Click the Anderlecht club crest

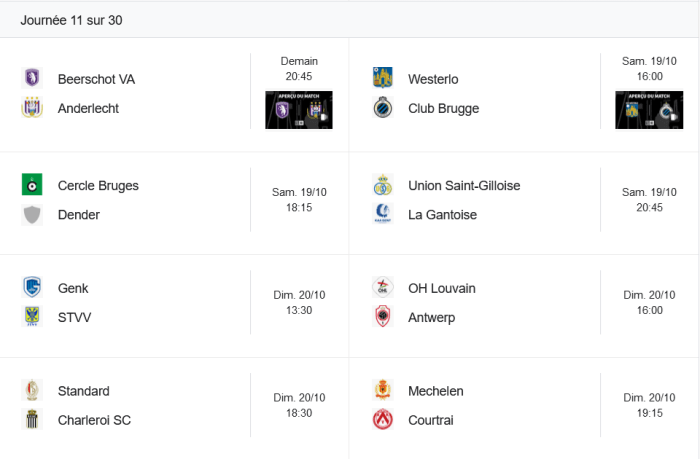tap(32, 108)
